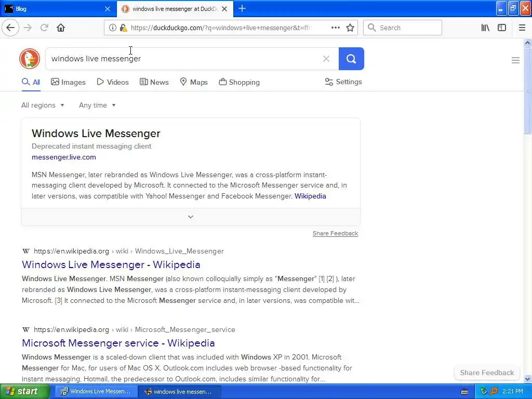This screenshot has width=532, height=399.
Task: Open DuckDuckGo search Settings
Action: point(343,82)
